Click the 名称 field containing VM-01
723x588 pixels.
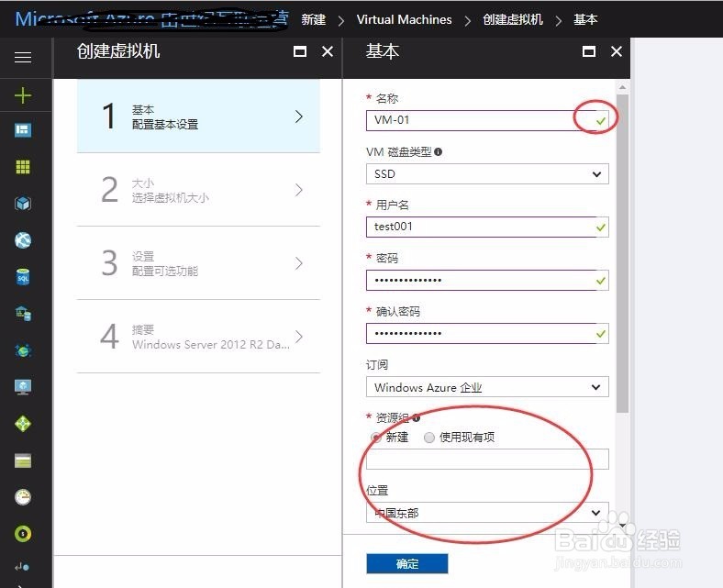(x=487, y=120)
